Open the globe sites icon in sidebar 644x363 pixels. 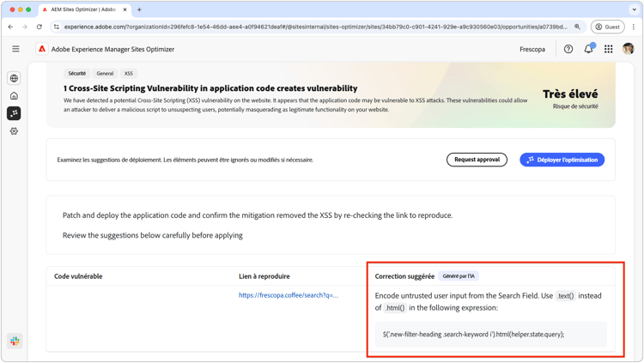click(x=14, y=78)
